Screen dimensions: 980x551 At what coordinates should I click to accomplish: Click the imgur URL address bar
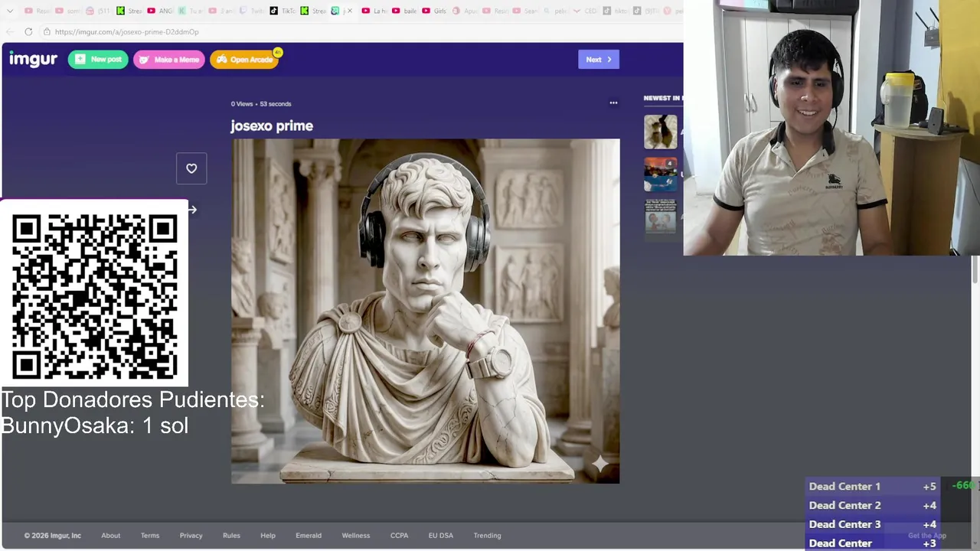tap(360, 31)
